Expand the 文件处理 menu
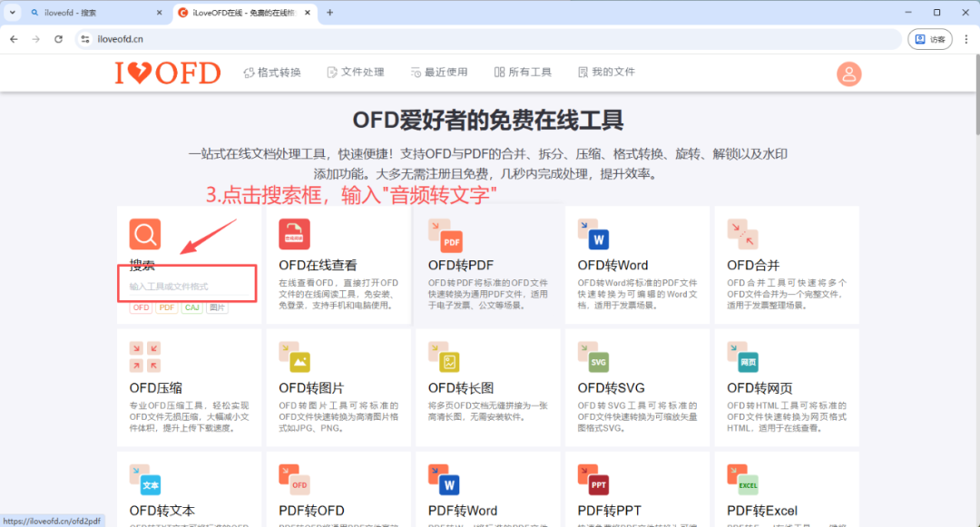Viewport: 980px width, 527px height. pyautogui.click(x=356, y=73)
